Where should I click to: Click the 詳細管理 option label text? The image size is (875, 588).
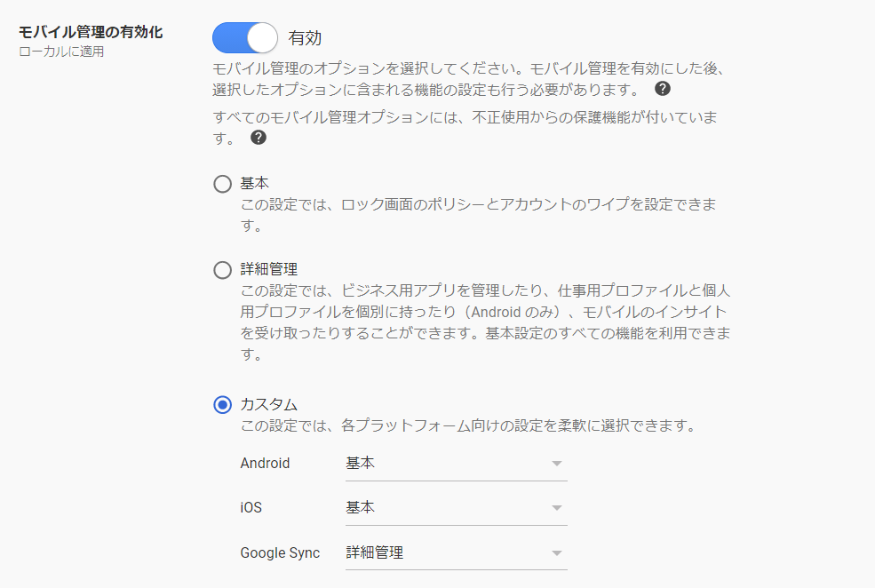point(269,269)
